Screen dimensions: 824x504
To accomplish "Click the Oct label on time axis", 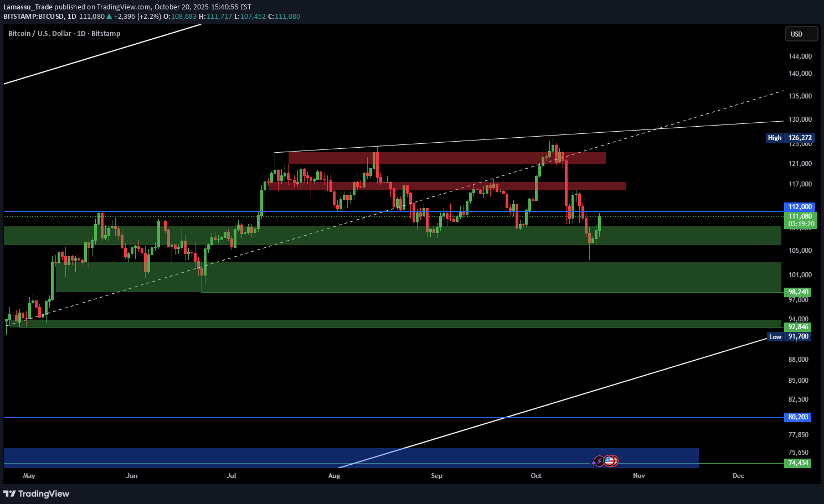I will click(536, 476).
